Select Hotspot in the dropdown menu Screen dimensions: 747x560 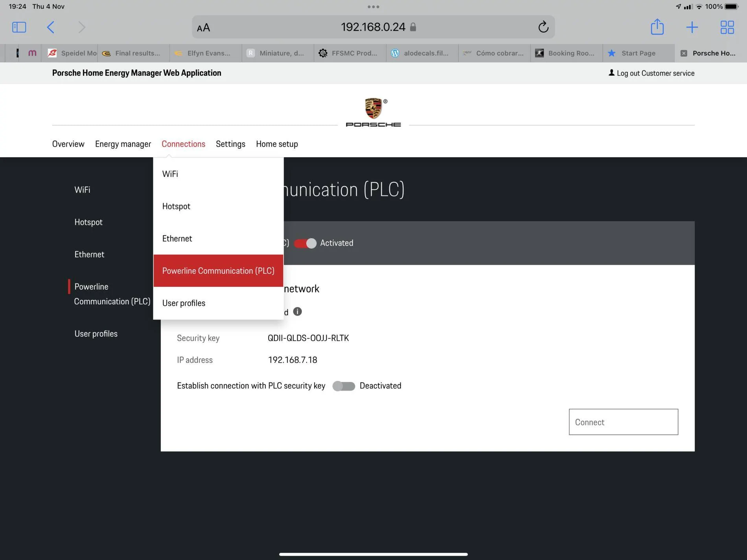click(218, 206)
